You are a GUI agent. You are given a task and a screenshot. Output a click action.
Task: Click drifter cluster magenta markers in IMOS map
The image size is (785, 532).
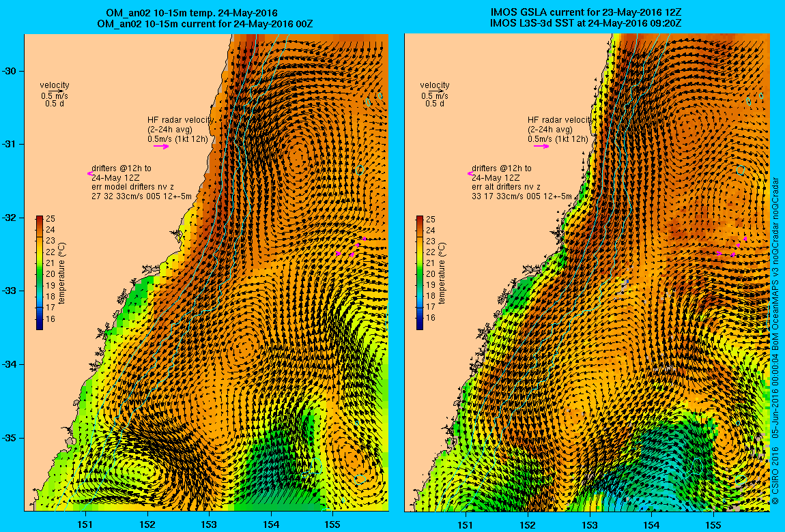(x=732, y=248)
